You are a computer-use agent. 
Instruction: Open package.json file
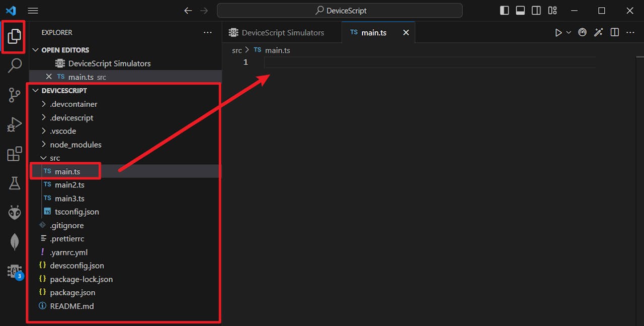point(125,292)
